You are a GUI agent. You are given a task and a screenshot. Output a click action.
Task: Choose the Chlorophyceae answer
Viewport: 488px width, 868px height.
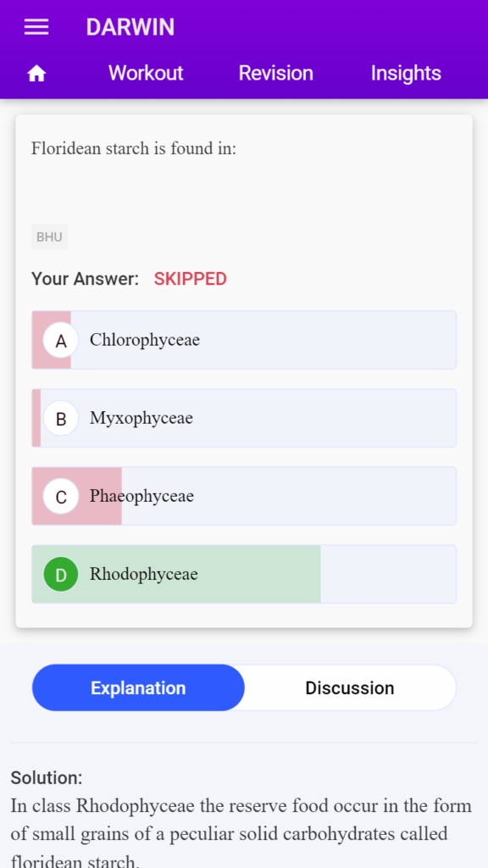pyautogui.click(x=244, y=340)
